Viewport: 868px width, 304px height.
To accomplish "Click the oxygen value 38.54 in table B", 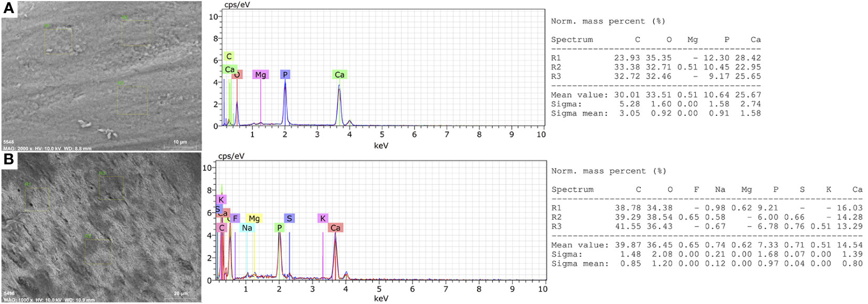I will coord(660,217).
